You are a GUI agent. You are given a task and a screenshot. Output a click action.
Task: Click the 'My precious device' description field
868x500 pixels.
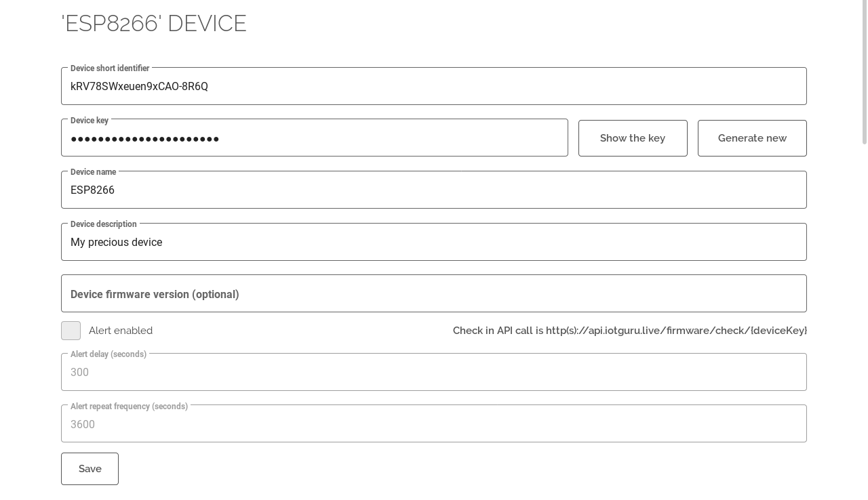434,243
